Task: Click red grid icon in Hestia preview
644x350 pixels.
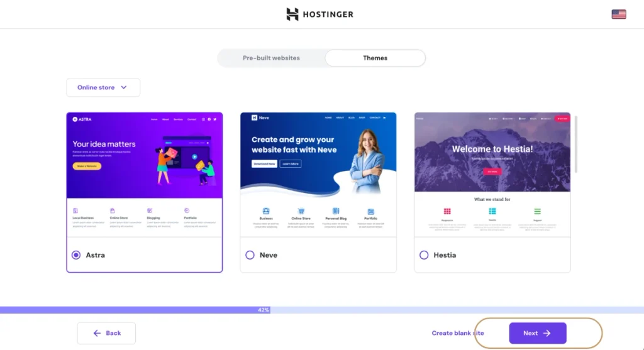Action: tap(447, 211)
